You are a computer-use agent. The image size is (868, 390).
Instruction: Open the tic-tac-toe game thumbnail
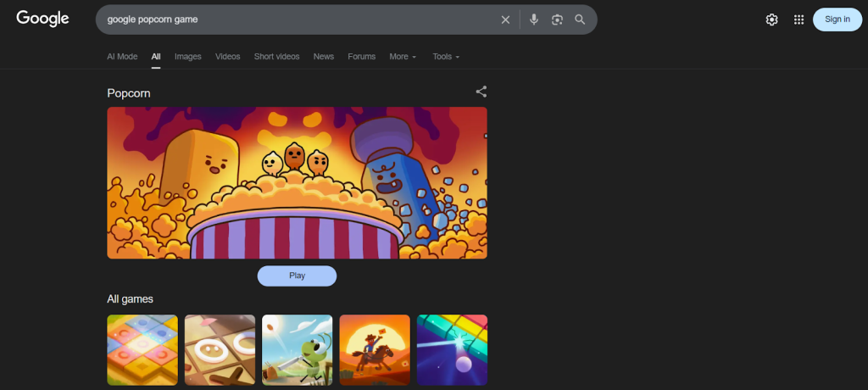[220, 350]
